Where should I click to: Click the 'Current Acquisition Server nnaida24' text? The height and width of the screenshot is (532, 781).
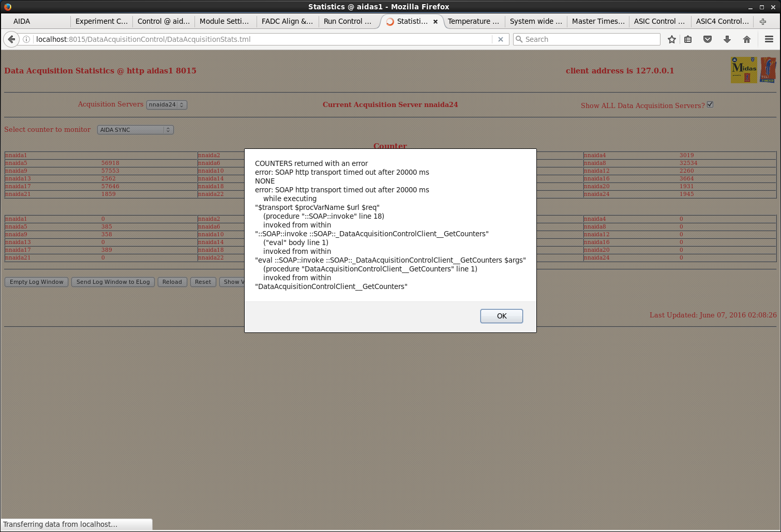tap(390, 104)
